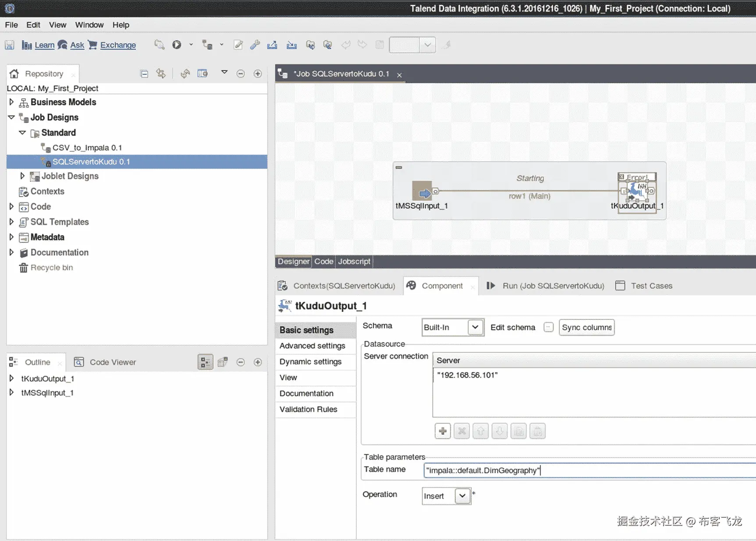Click the Repository home icon
756x541 pixels.
14,74
